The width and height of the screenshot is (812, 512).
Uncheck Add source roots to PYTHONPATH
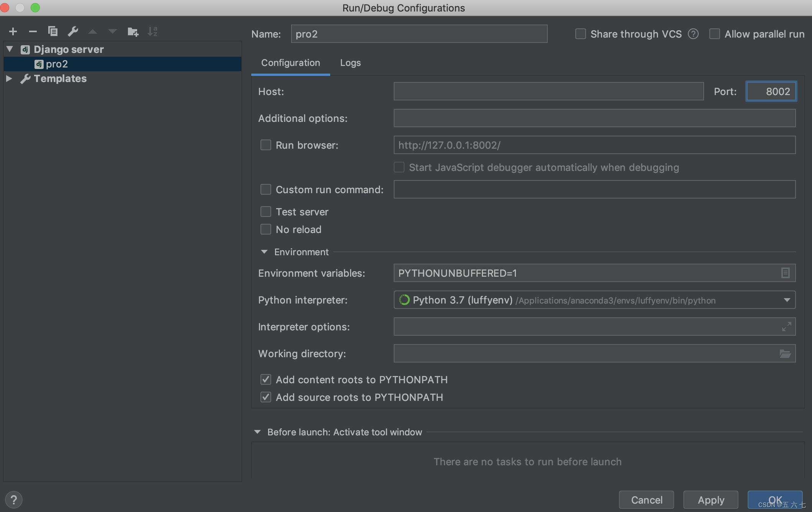click(266, 397)
